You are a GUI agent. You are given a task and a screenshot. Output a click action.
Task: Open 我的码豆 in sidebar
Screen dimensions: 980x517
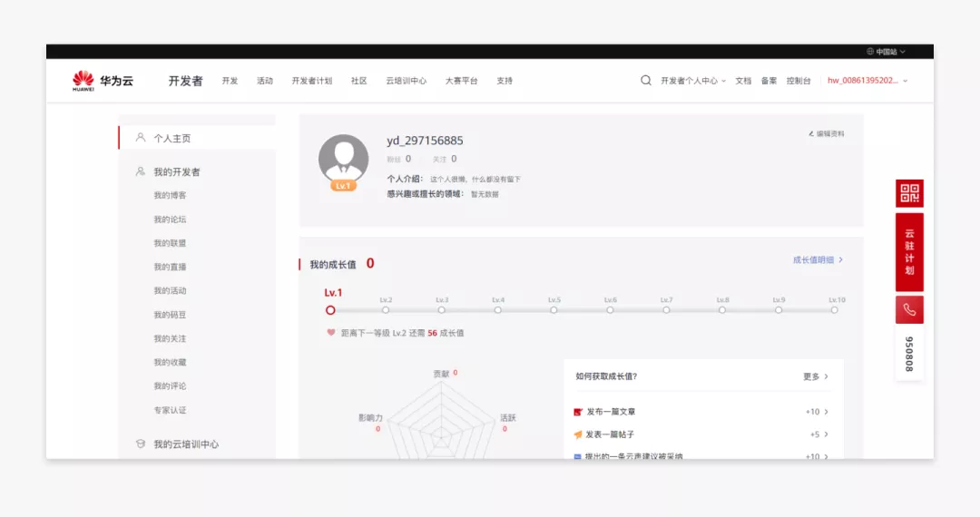170,315
